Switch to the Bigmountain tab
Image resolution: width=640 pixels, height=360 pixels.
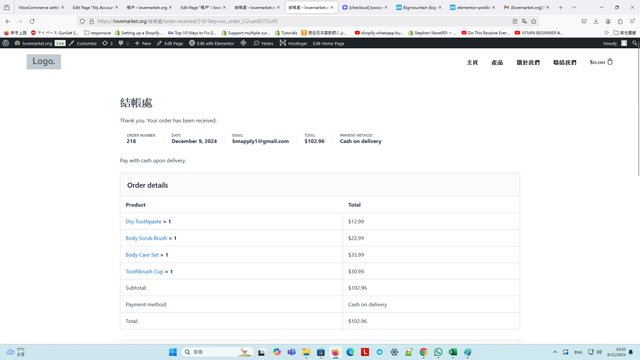418,7
